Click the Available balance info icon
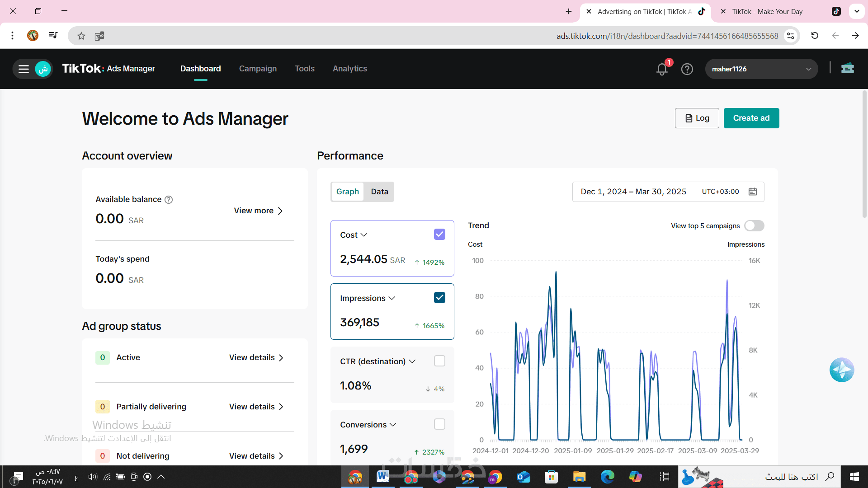 pyautogui.click(x=169, y=200)
